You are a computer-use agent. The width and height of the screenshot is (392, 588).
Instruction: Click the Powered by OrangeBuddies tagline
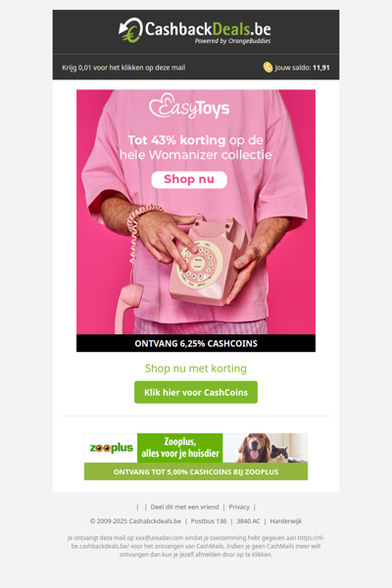(232, 41)
